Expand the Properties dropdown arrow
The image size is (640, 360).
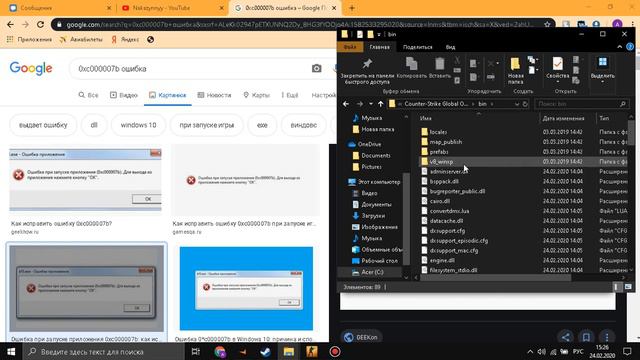point(558,82)
